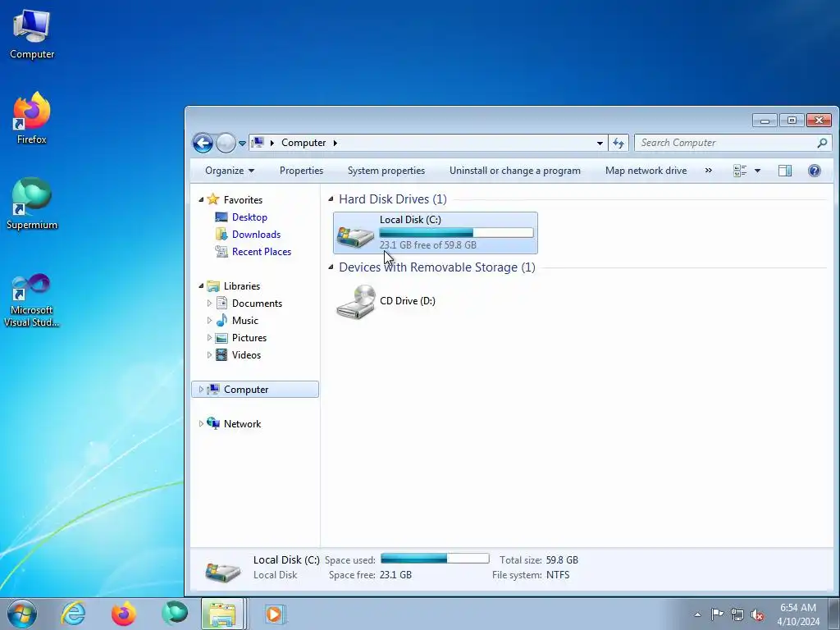Click the CD Drive (D:) label
This screenshot has height=630, width=840.
tap(407, 300)
